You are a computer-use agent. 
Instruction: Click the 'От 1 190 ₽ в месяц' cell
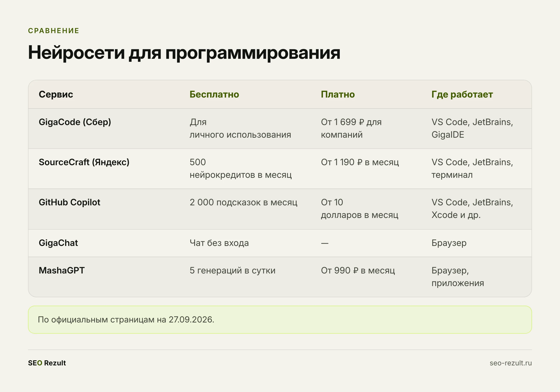coord(360,162)
